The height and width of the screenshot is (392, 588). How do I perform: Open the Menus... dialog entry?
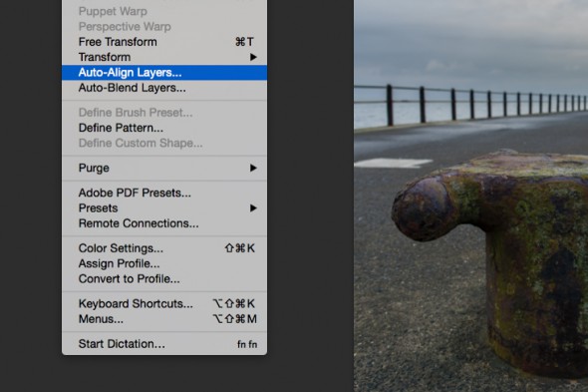click(x=164, y=319)
